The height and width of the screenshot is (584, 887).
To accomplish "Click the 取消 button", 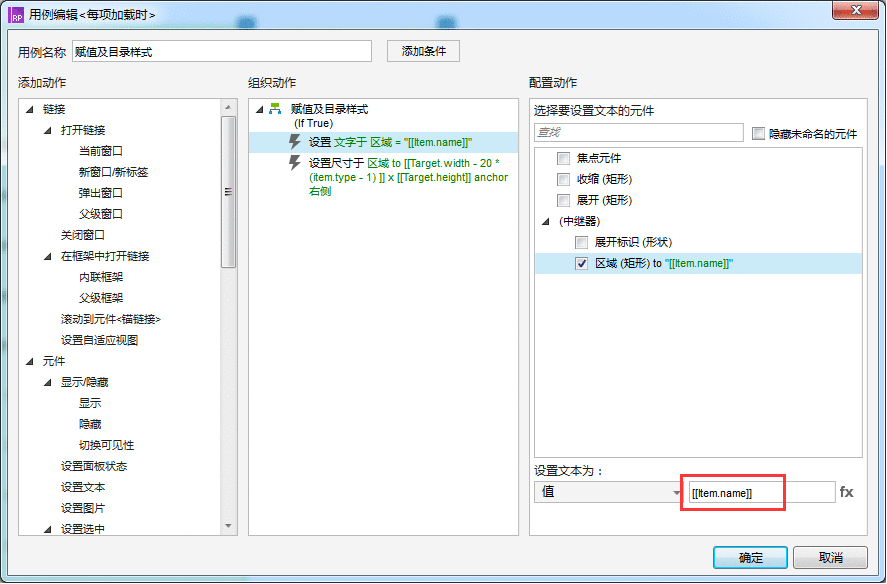I will click(x=830, y=557).
